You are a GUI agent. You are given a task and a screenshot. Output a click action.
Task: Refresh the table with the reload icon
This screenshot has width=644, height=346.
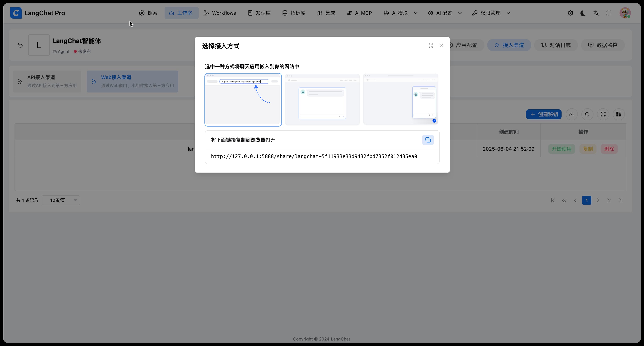[587, 114]
